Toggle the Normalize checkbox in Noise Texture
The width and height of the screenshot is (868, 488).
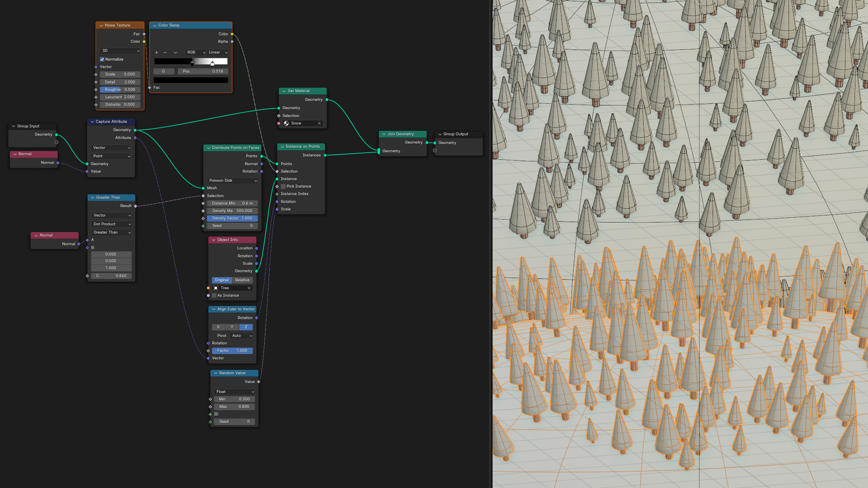[x=102, y=59]
